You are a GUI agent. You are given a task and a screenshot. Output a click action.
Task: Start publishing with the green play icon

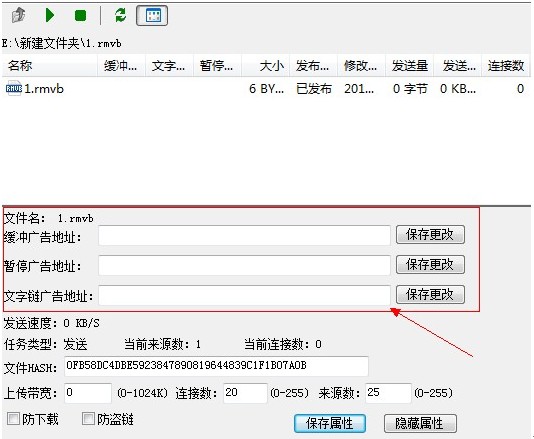pos(50,15)
